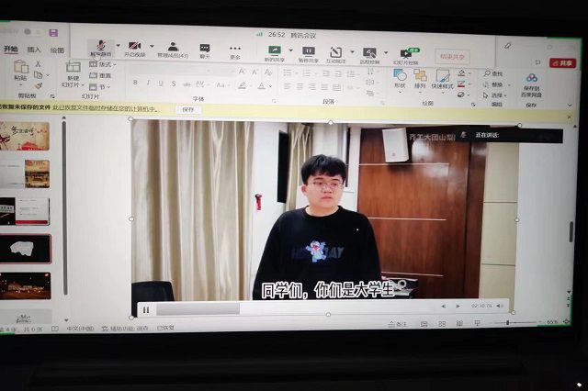
Task: Click the More options ellipsis icon
Action: click(235, 50)
